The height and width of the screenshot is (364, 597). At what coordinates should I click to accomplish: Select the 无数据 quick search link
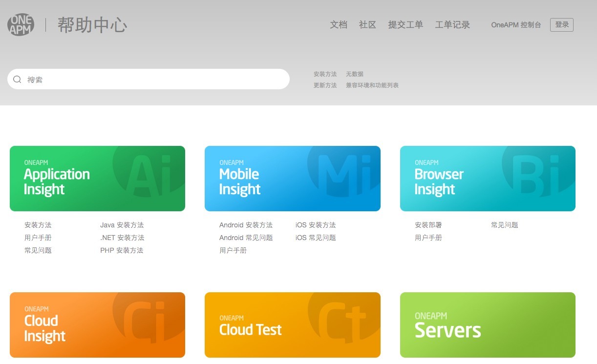[355, 74]
